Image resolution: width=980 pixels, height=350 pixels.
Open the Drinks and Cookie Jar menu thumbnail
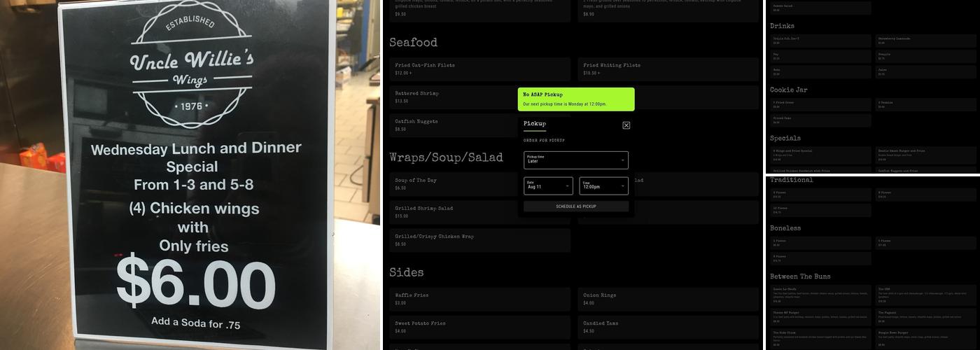pos(872,87)
